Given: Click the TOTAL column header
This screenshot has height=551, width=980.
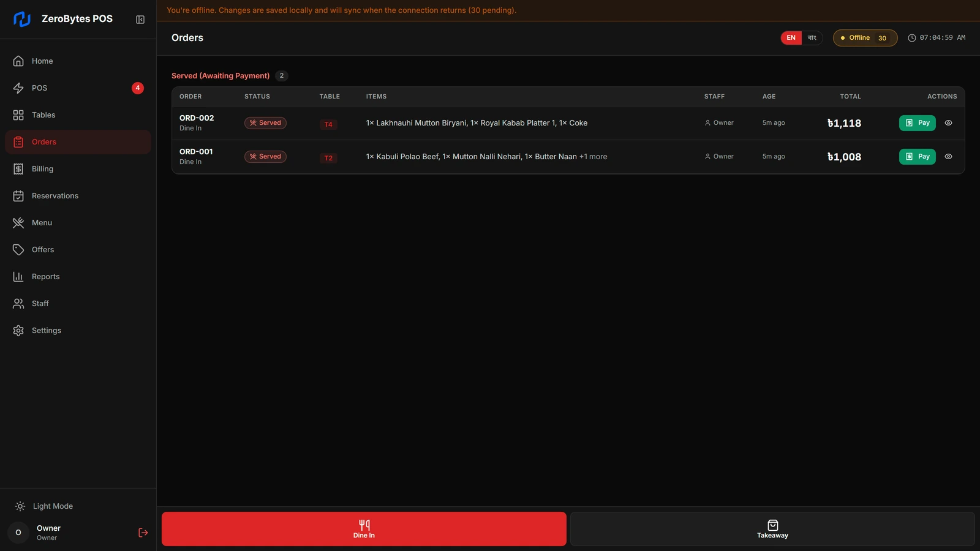Looking at the screenshot, I should tap(850, 97).
